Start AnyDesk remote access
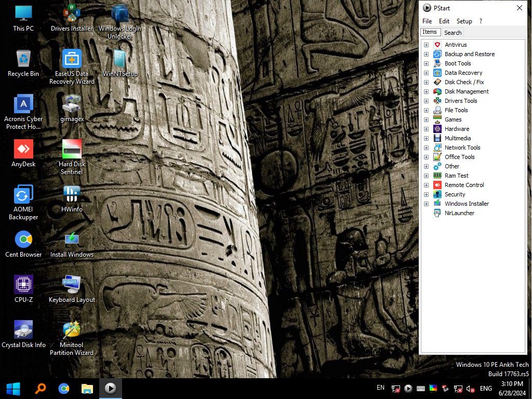532x399 pixels. coord(23,150)
